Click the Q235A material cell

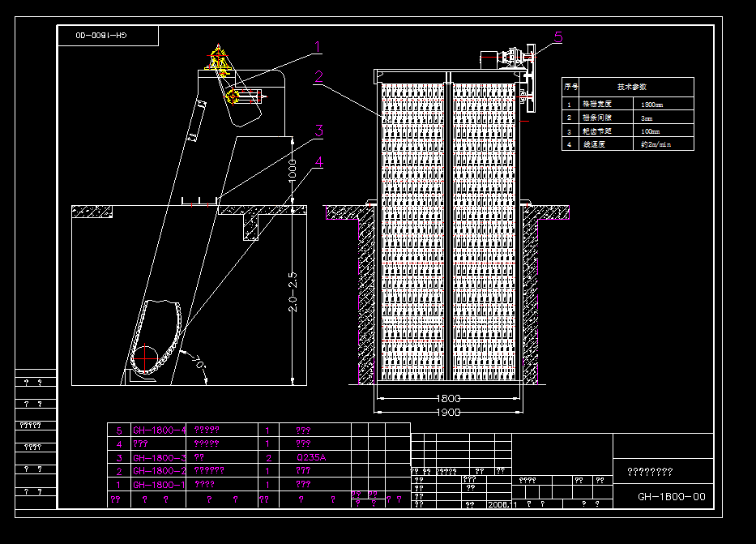tap(311, 458)
